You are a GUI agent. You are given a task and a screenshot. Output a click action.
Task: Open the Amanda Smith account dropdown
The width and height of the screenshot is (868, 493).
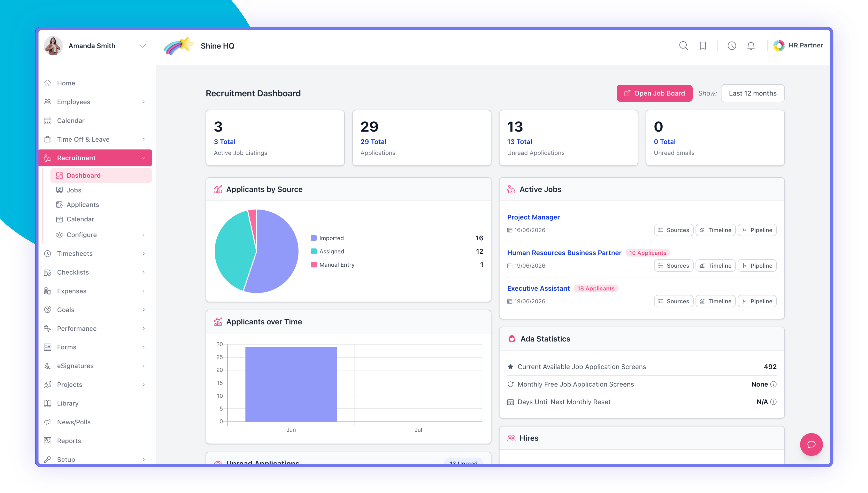pyautogui.click(x=143, y=46)
